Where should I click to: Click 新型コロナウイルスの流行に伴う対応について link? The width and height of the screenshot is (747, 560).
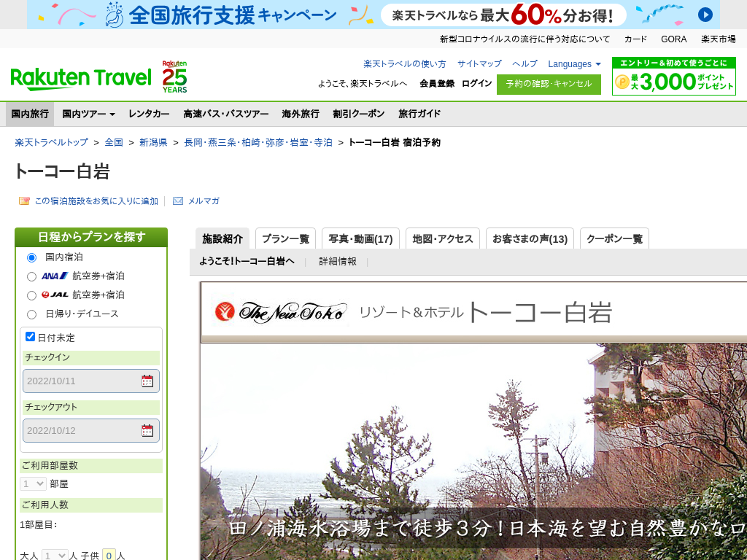coord(525,39)
